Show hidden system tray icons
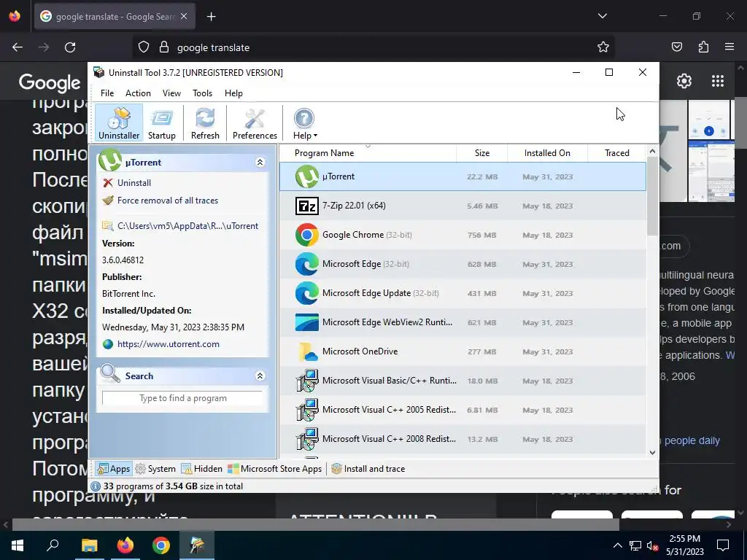Viewport: 747px width, 560px height. (617, 545)
